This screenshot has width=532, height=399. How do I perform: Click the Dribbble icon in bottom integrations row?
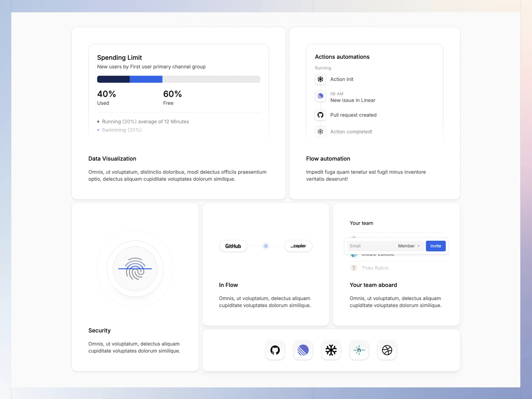pyautogui.click(x=387, y=350)
